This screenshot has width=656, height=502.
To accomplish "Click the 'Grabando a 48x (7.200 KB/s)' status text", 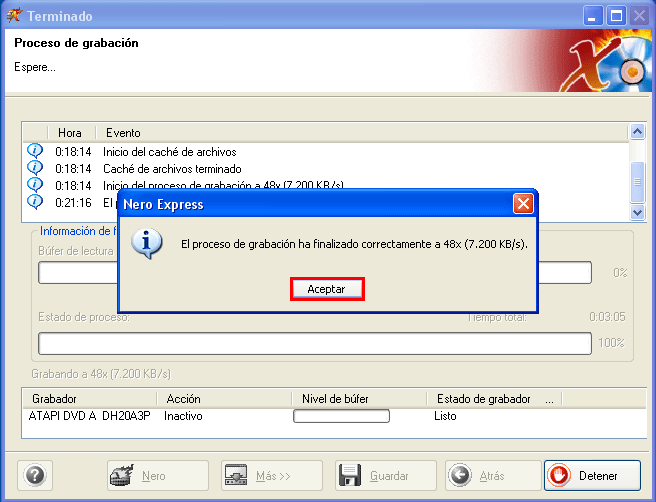I will point(101,374).
